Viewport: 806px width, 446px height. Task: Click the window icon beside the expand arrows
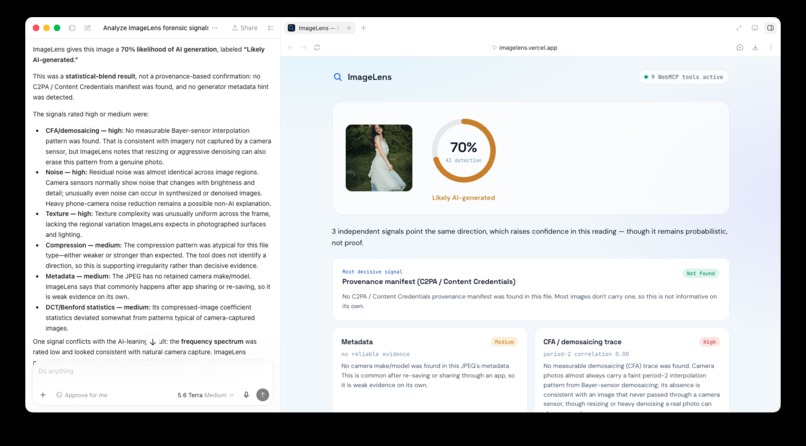pos(755,28)
